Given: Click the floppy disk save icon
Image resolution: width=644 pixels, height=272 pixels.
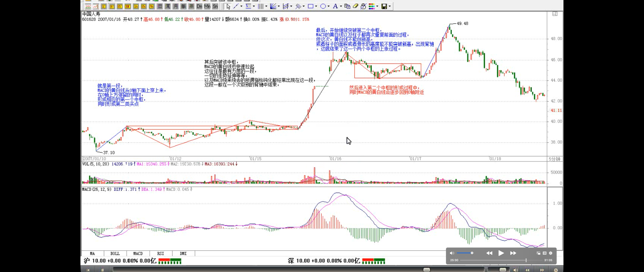Looking at the screenshot, I should (384, 6).
